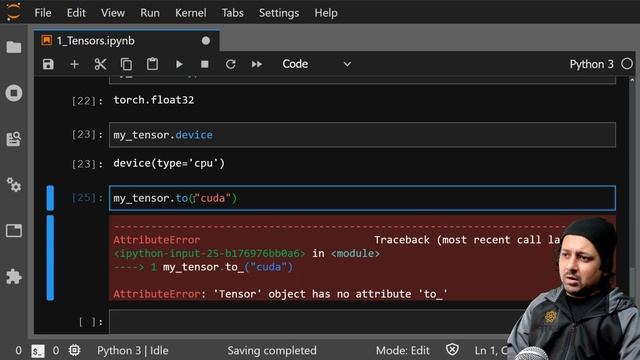Image resolution: width=640 pixels, height=360 pixels.
Task: Click the device(type='cpu') output
Action: point(169,163)
